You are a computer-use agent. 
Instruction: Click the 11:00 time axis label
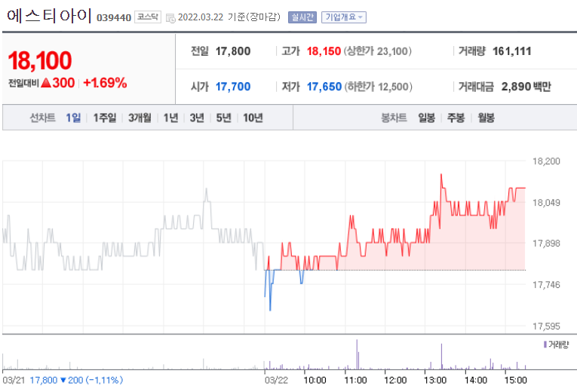[x=355, y=380]
